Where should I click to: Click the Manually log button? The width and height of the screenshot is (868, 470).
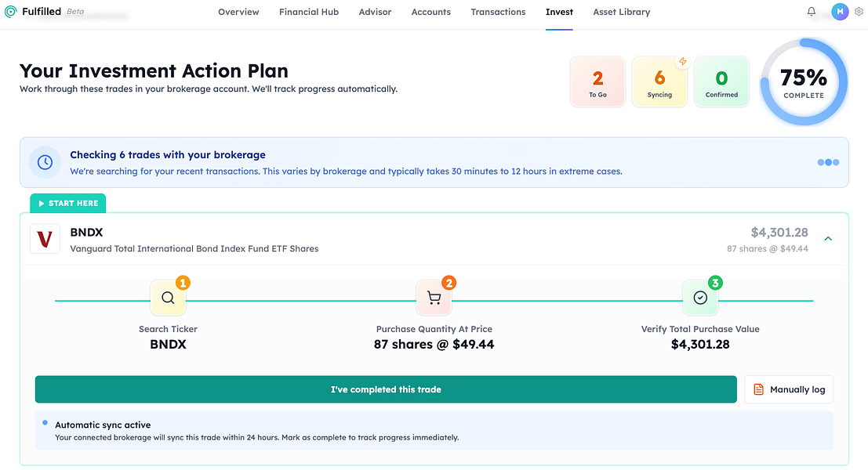click(x=789, y=389)
